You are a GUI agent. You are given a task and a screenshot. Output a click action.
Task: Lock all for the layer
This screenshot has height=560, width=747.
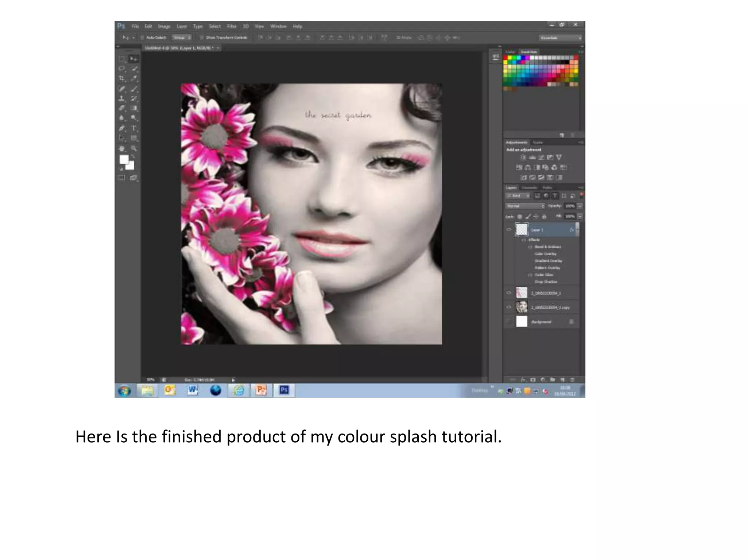[x=544, y=217]
